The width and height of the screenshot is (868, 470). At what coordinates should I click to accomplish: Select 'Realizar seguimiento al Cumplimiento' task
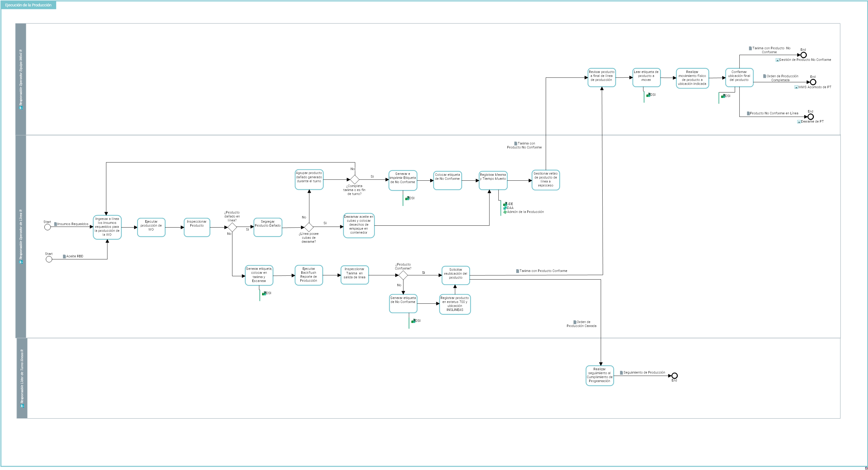tap(600, 376)
